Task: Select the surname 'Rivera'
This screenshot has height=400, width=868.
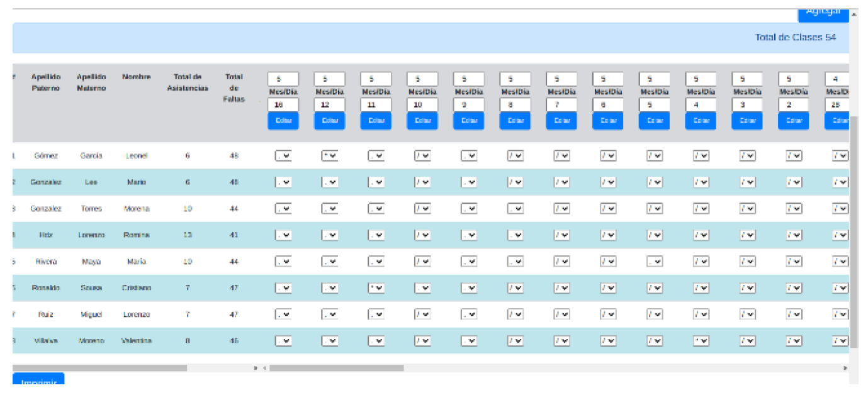Action: click(46, 262)
